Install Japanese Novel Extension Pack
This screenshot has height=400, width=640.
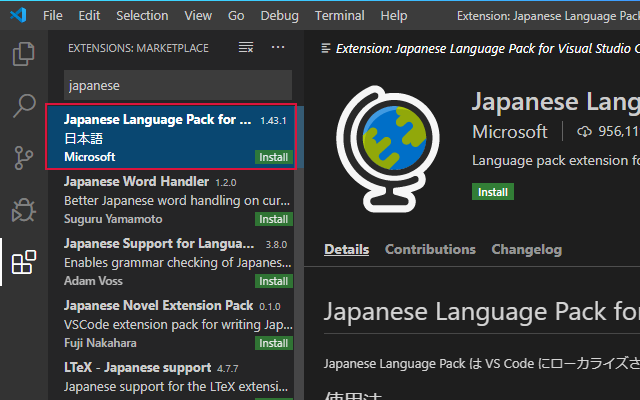pos(273,343)
